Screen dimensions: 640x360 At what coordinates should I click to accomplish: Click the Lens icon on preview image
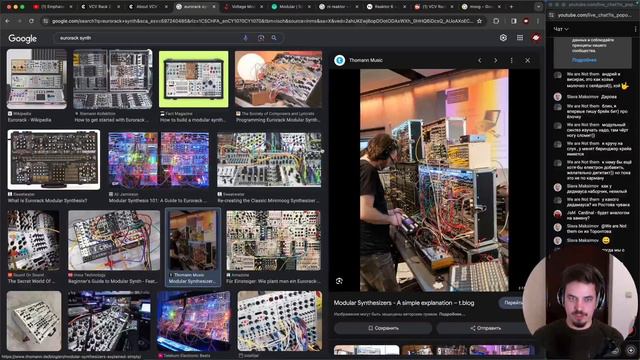coord(339,281)
